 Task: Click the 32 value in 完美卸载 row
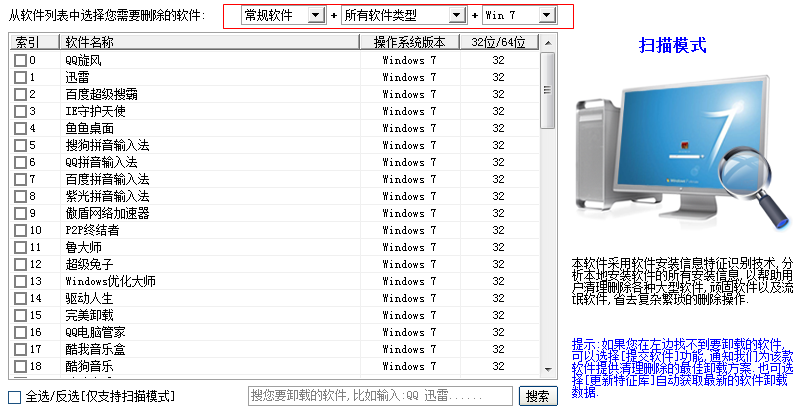[498, 316]
